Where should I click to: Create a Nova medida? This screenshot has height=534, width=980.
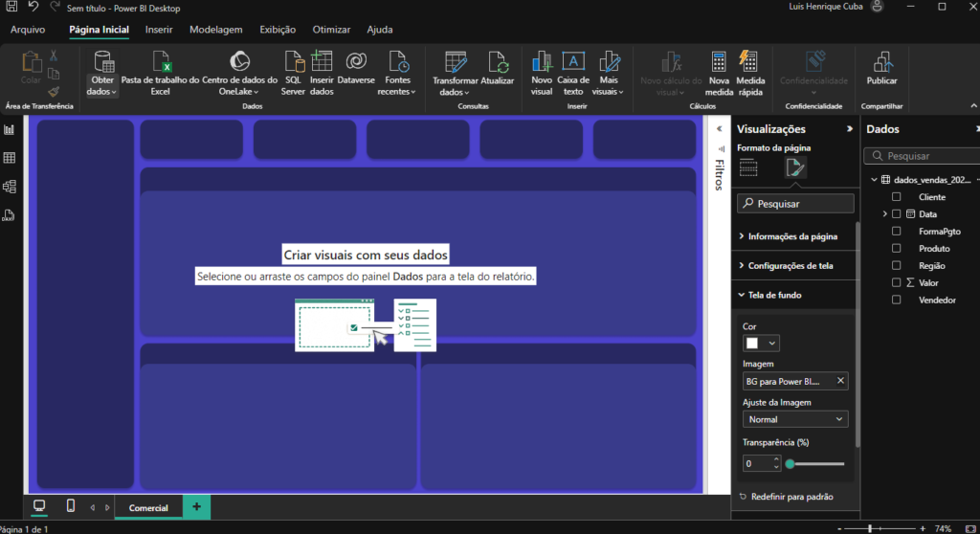(719, 74)
